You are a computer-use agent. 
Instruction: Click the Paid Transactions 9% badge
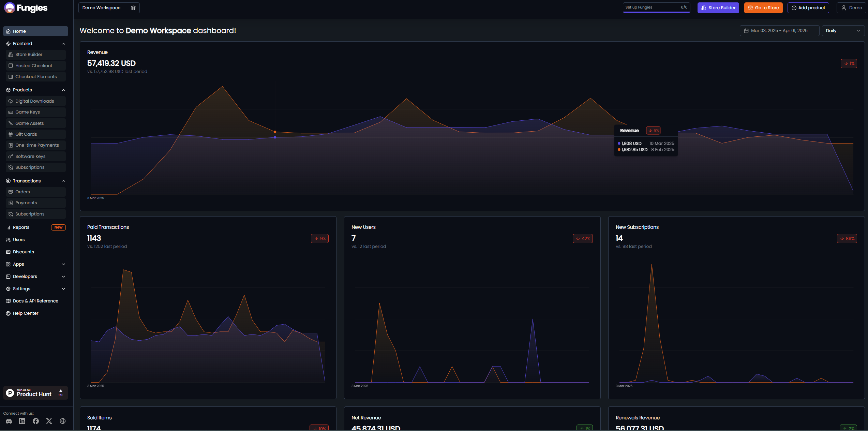[x=320, y=239]
